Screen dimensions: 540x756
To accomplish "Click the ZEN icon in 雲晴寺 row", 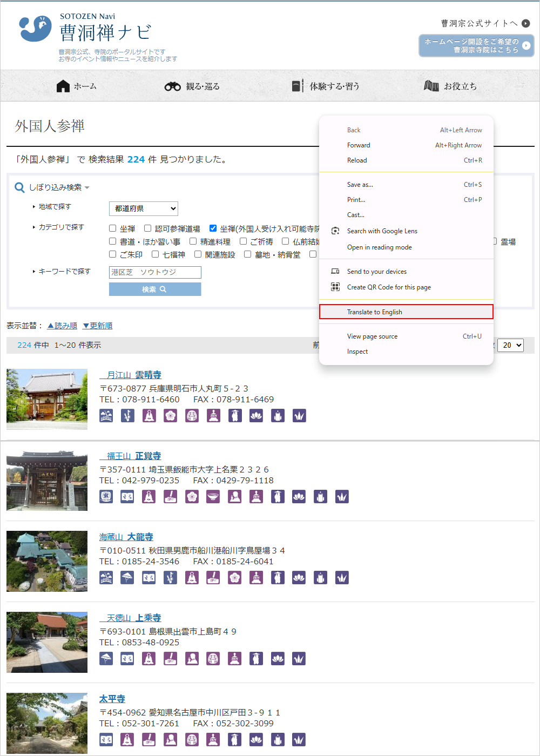I will point(213,415).
